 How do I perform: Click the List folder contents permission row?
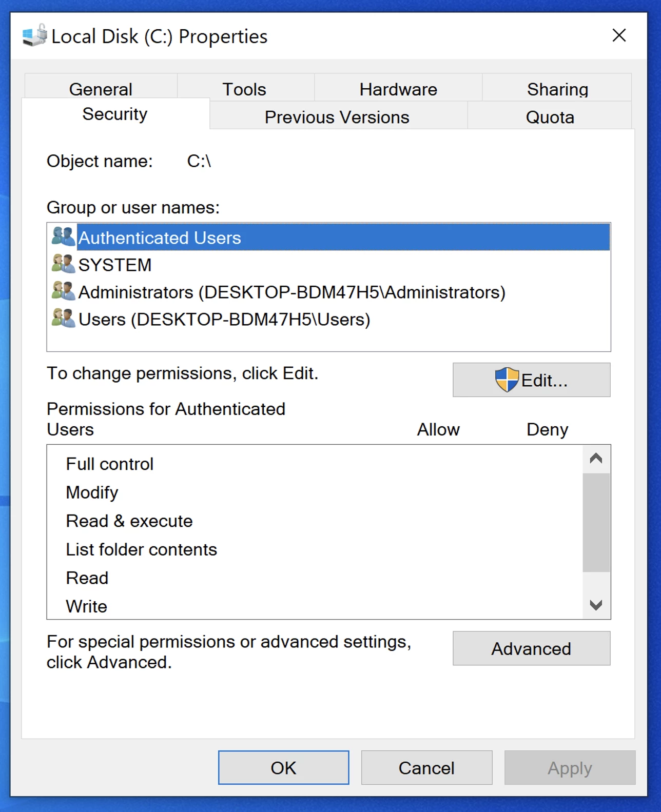(315, 549)
